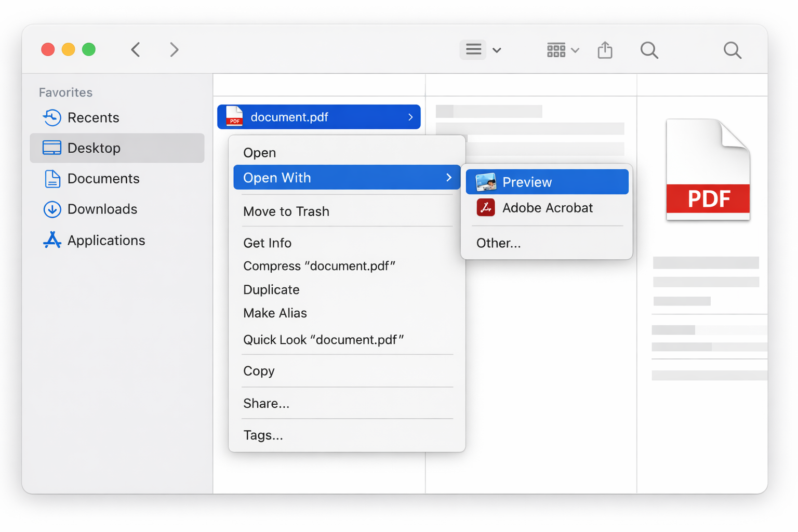Viewport: 798px width, 532px height.
Task: Expand the Open With submenu arrow
Action: [449, 178]
